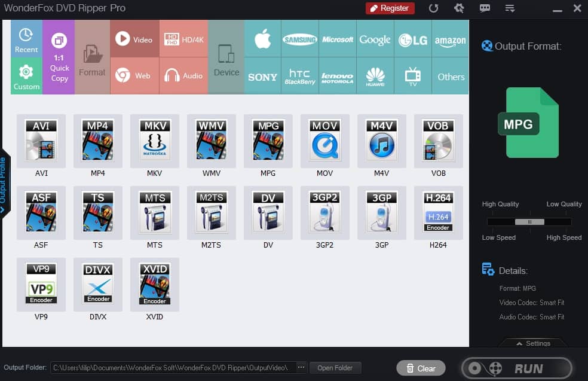Open Amazon device profiles
Screen dimensions: 588x381
click(x=451, y=39)
